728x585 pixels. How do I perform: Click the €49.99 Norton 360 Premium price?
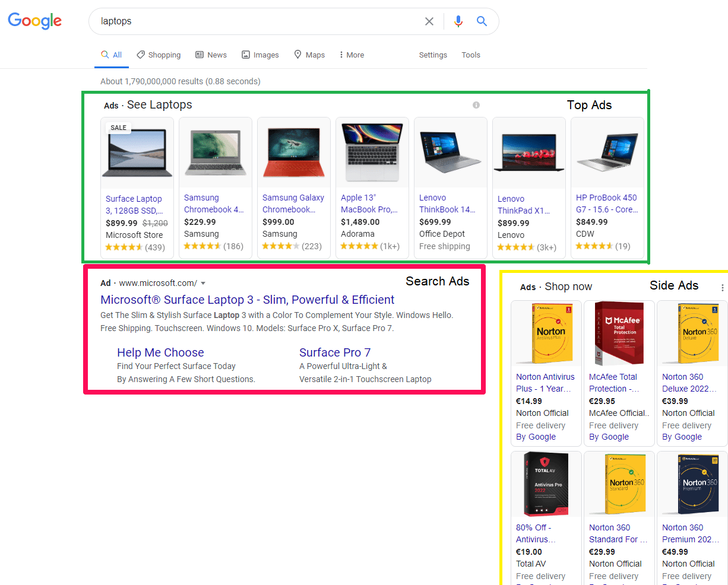675,552
